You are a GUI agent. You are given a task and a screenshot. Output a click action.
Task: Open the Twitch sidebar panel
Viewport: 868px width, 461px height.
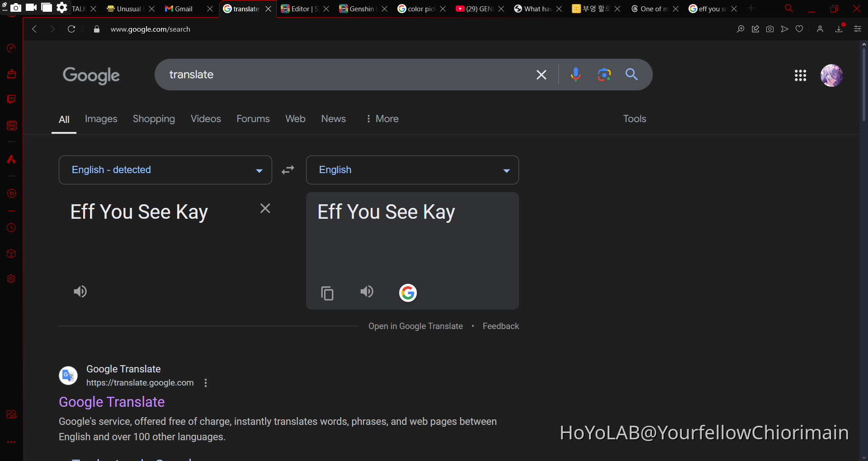click(x=11, y=99)
